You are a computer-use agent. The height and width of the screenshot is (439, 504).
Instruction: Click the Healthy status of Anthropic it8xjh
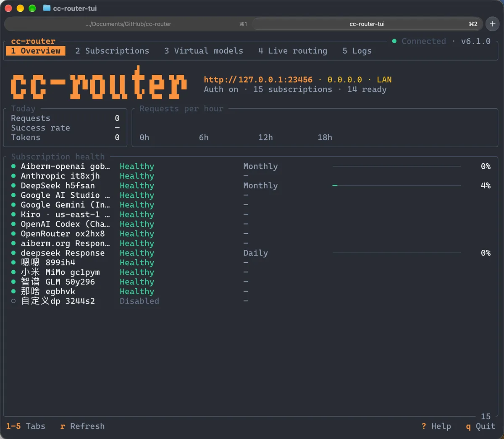[x=137, y=176]
